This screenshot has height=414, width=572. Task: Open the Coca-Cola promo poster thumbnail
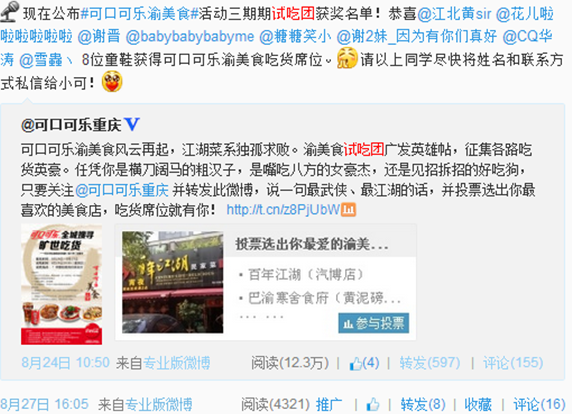tap(61, 285)
